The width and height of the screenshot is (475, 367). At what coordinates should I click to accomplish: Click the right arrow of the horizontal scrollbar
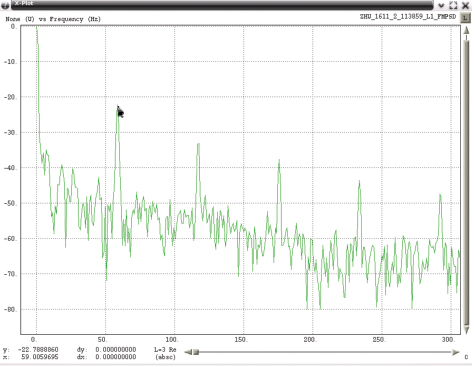point(456,352)
